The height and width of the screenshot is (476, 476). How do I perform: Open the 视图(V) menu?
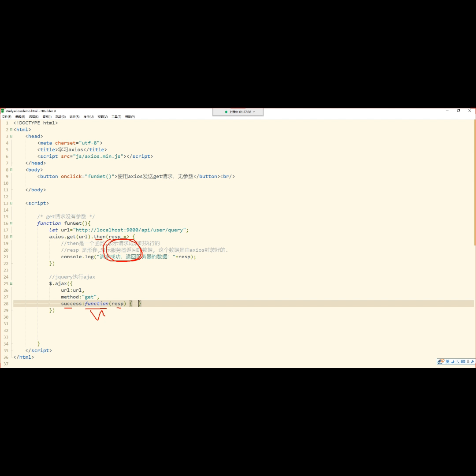pyautogui.click(x=103, y=116)
